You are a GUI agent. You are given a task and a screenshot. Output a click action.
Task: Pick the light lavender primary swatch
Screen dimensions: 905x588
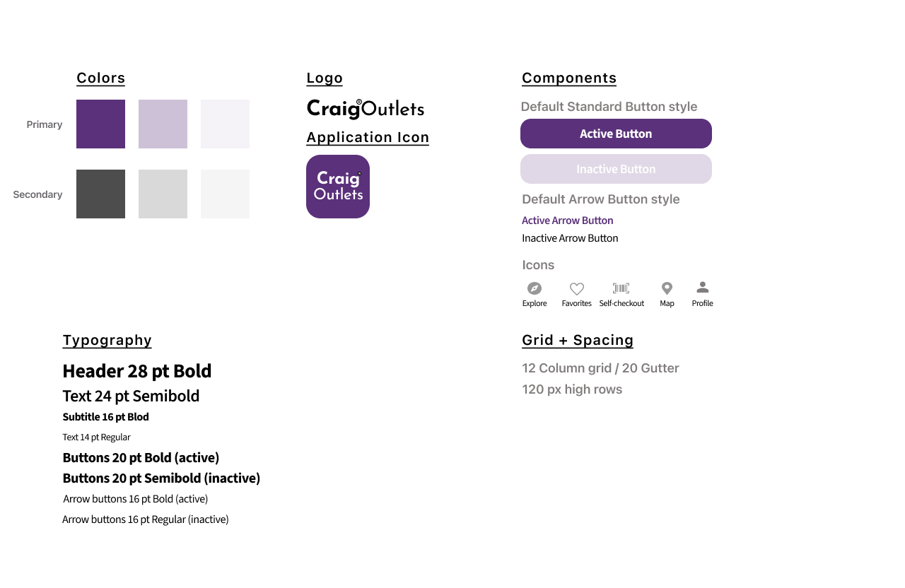pyautogui.click(x=163, y=124)
